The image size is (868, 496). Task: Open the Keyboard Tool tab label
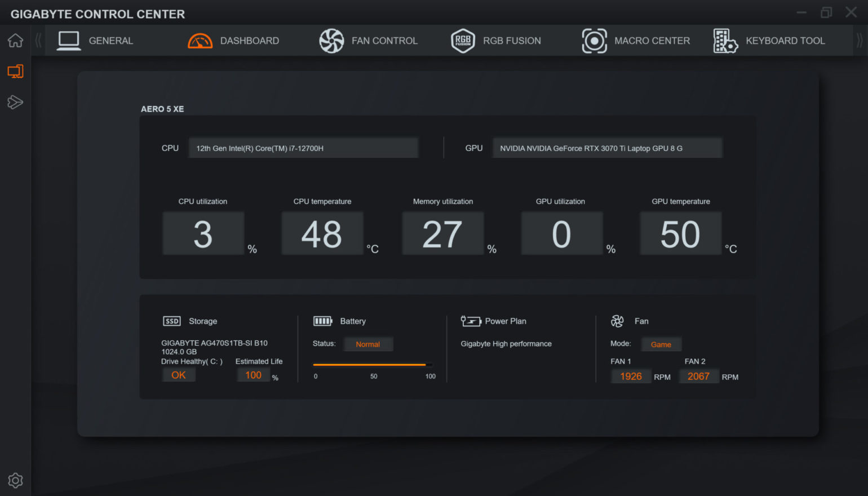click(x=785, y=41)
